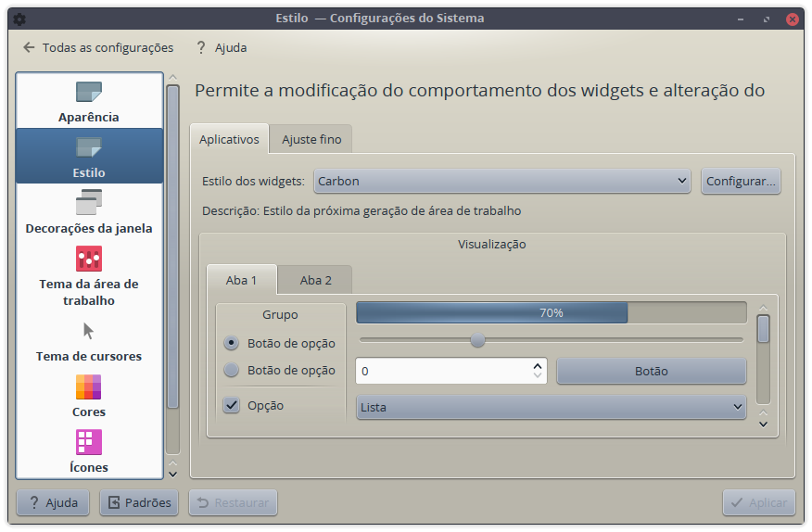The width and height of the screenshot is (812, 532).
Task: Click sidebar scroll down arrow
Action: click(x=173, y=475)
